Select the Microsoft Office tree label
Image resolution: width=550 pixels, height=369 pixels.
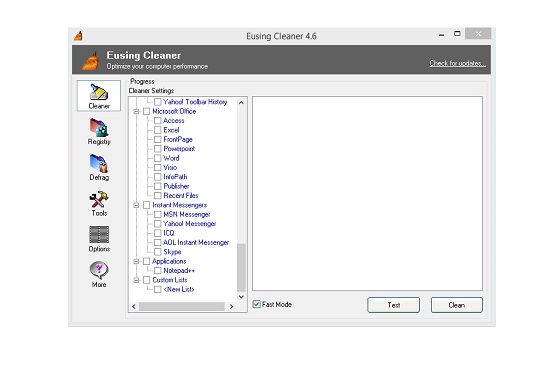[x=174, y=111]
